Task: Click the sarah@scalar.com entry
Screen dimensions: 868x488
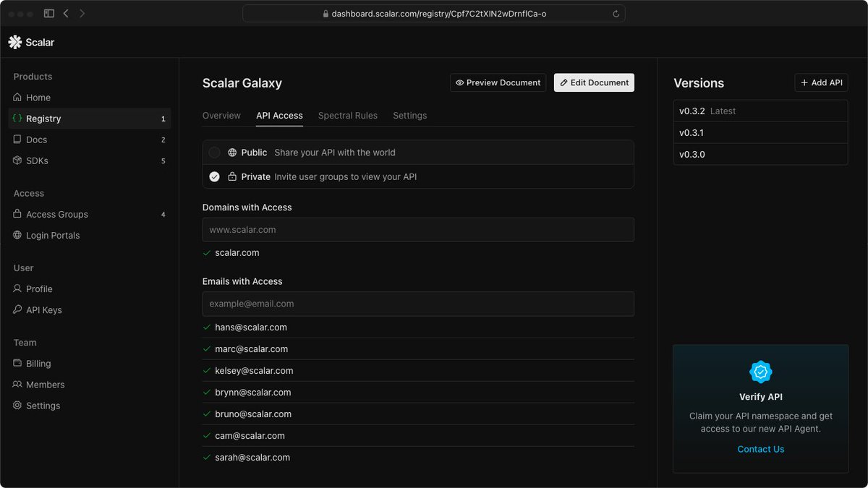Action: [418, 458]
